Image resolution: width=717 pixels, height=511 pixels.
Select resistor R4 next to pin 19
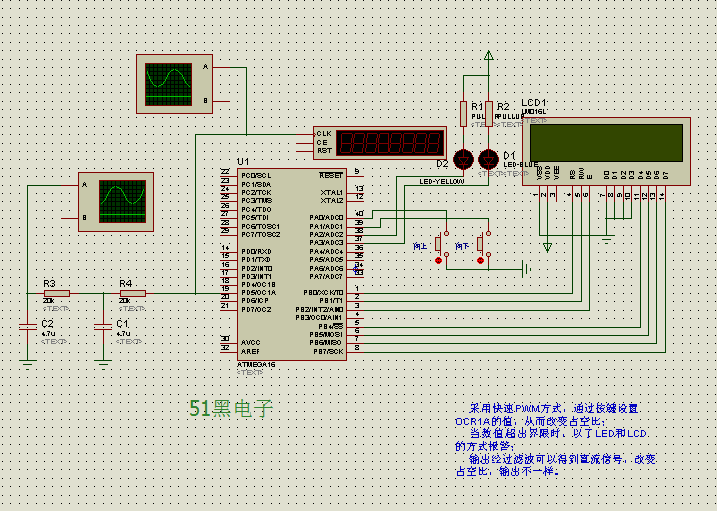point(133,293)
